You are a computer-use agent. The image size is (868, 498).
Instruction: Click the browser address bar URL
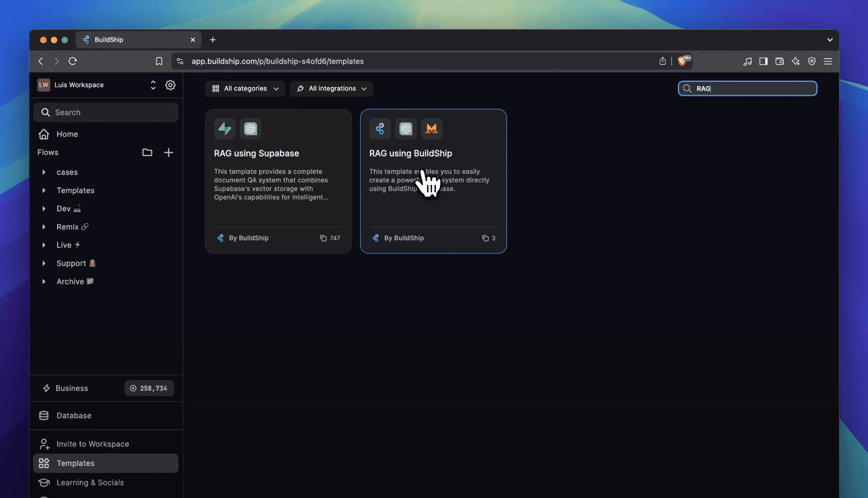tap(278, 61)
